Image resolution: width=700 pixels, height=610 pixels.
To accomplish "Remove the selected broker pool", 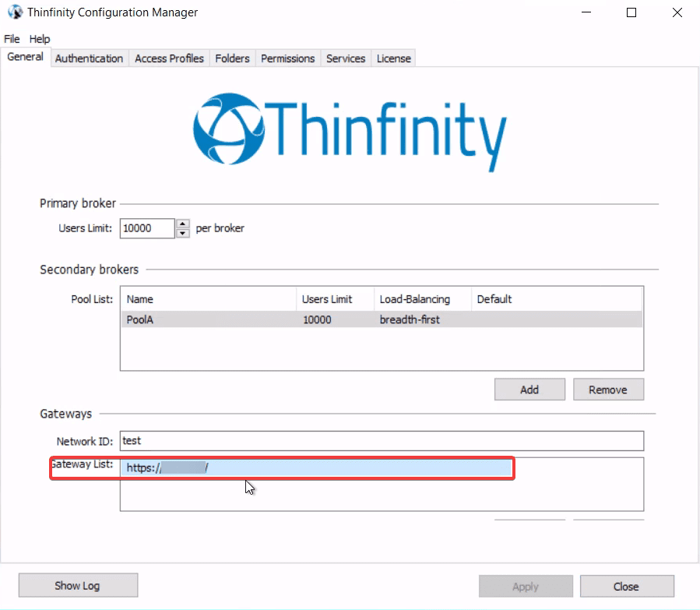I will tap(608, 389).
